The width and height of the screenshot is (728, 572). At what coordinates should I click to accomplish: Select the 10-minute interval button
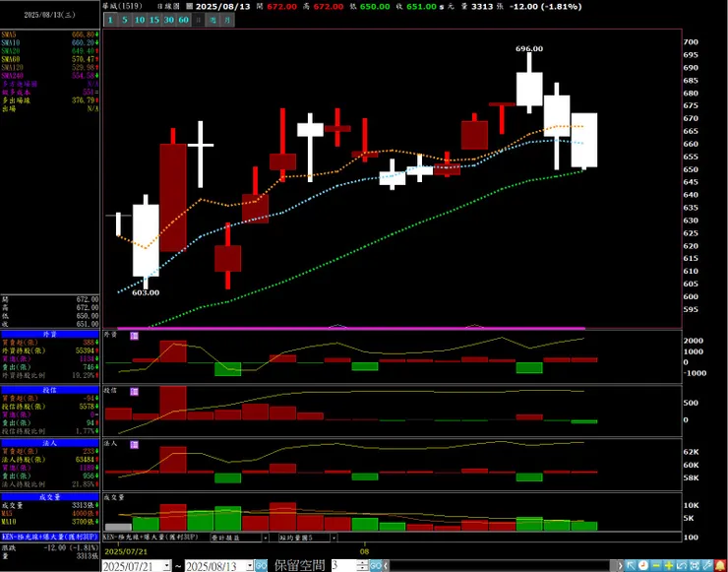coord(140,20)
